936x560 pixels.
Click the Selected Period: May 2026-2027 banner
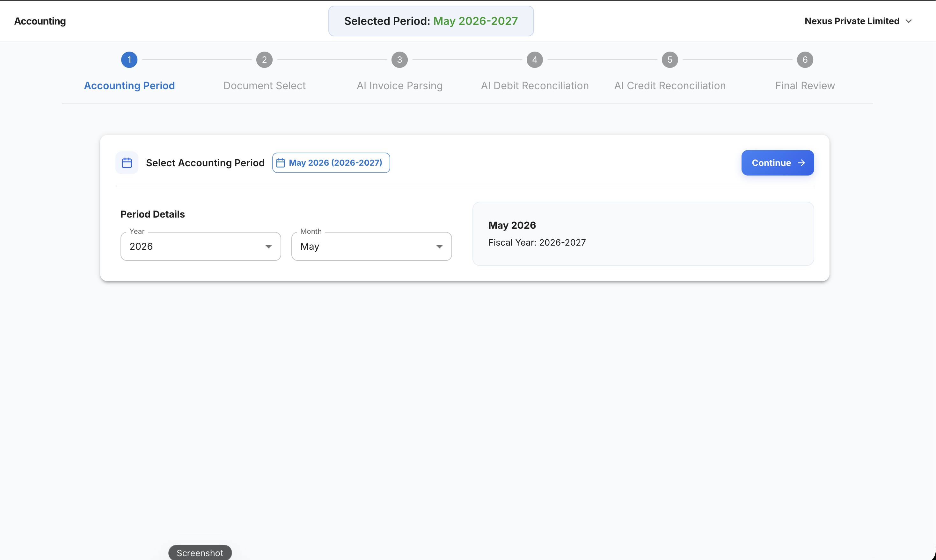point(431,21)
